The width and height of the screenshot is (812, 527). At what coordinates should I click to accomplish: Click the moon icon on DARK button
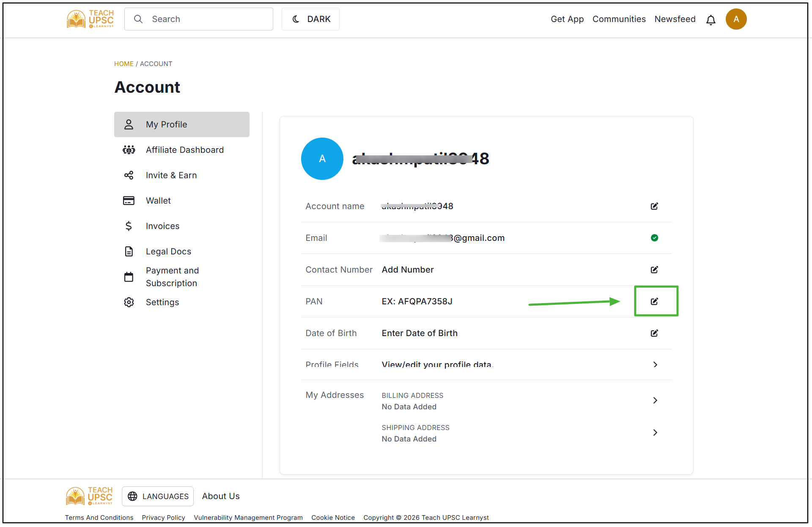pyautogui.click(x=296, y=19)
